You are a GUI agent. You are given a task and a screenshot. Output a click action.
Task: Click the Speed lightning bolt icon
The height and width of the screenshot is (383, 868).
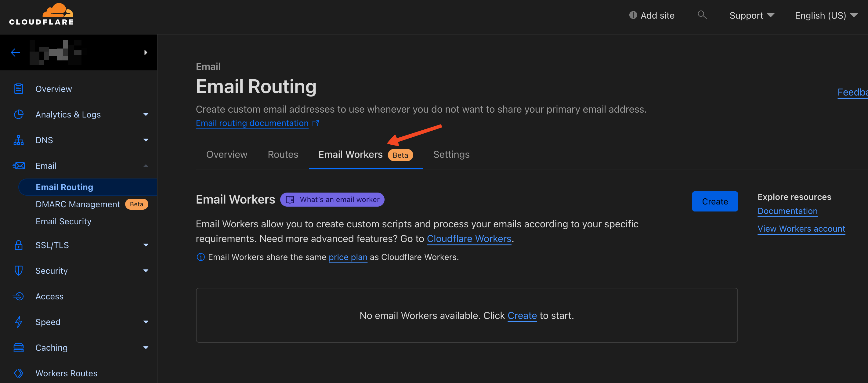[x=19, y=322]
